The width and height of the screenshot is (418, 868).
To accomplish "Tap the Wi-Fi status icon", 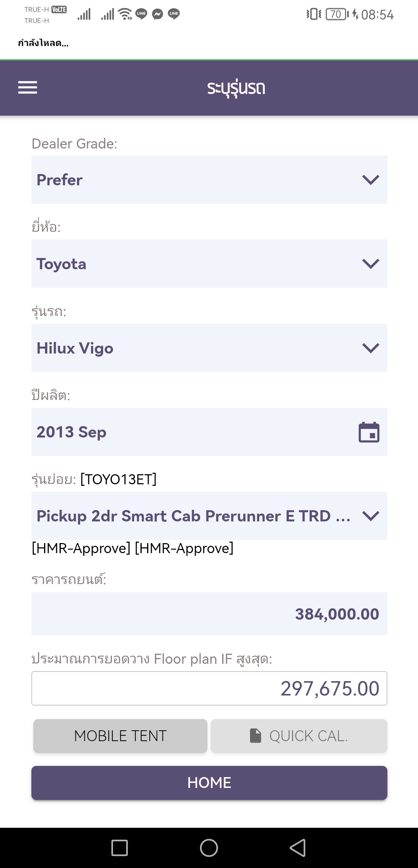I will [125, 14].
